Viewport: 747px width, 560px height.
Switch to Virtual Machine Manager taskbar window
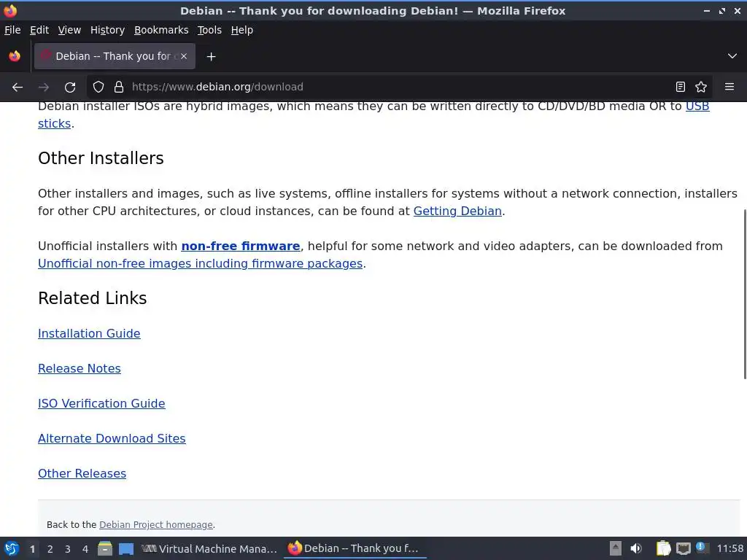coord(209,548)
